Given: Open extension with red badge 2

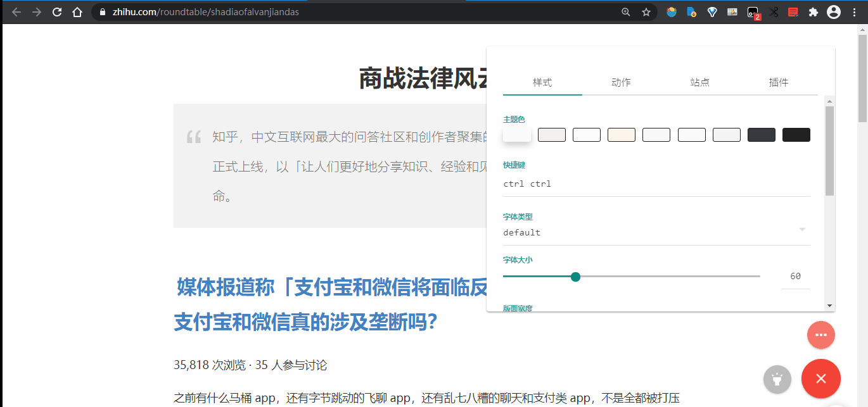Looking at the screenshot, I should 753,13.
